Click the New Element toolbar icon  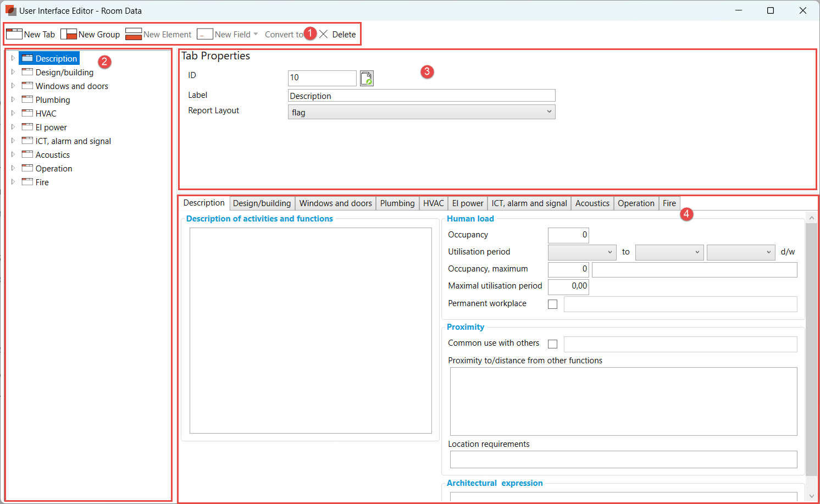click(x=134, y=34)
